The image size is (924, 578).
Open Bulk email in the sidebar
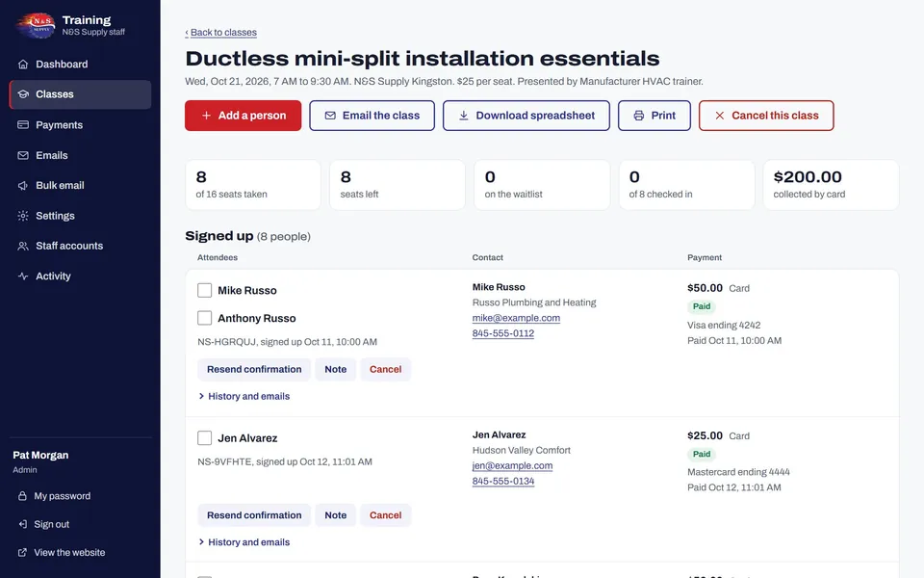click(80, 186)
